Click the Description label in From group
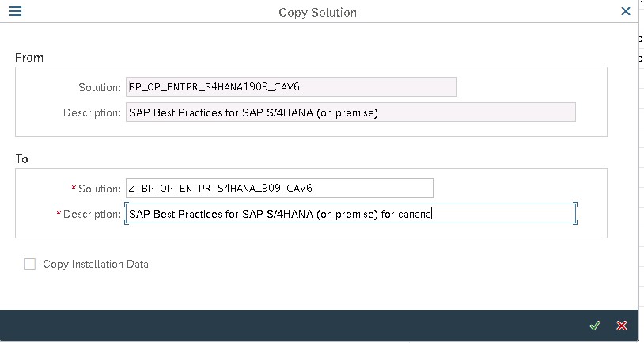The image size is (644, 343). [x=92, y=112]
